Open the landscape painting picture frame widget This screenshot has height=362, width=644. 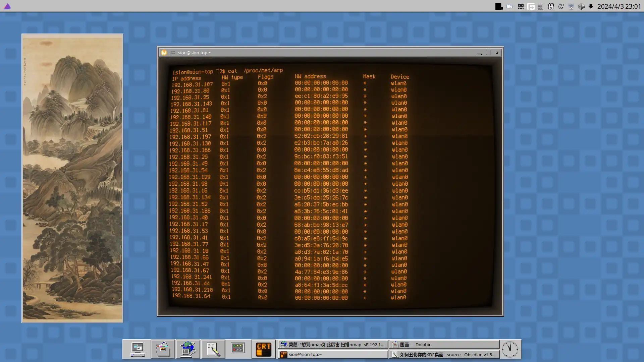(72, 178)
